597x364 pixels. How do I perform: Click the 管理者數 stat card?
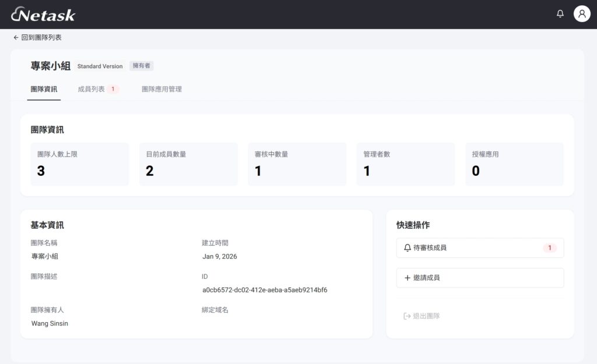406,164
